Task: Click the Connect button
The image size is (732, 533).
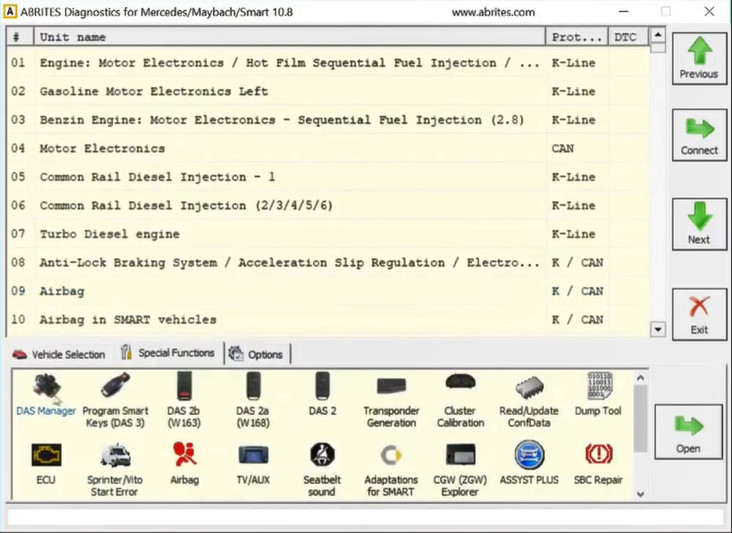Action: (x=699, y=135)
